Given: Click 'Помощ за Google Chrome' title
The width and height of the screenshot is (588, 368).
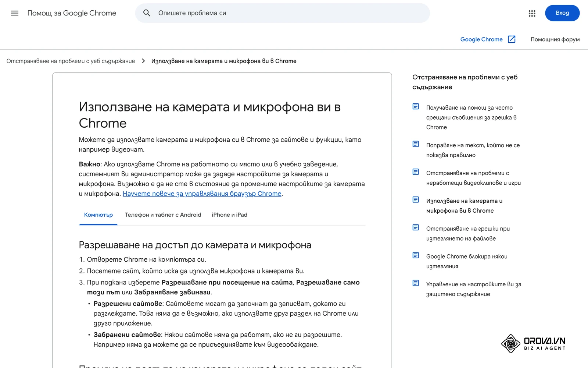Looking at the screenshot, I should (x=72, y=13).
